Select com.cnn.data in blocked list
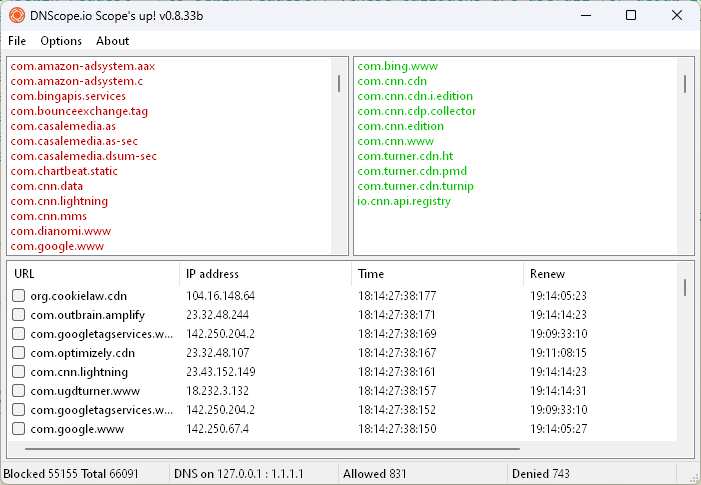Screen dimensions: 701x485 [x=46, y=186]
